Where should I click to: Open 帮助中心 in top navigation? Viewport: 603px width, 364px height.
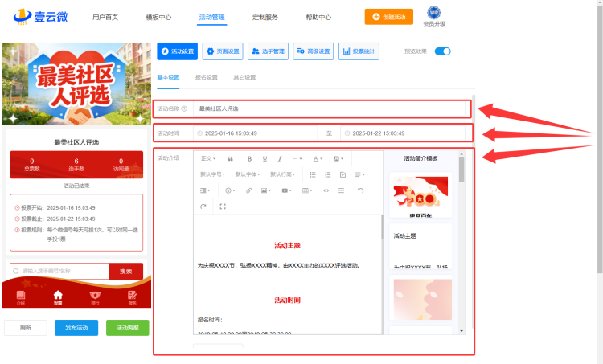pyautogui.click(x=318, y=18)
